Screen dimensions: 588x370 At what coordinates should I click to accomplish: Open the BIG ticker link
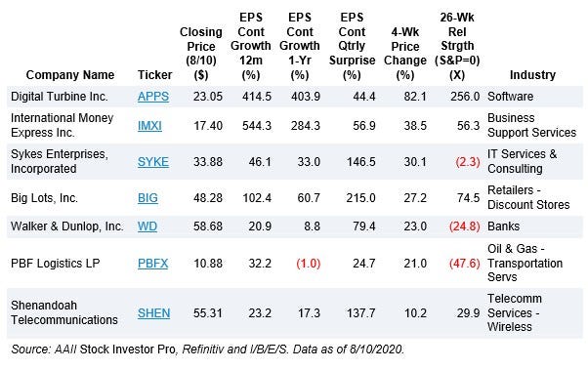coord(147,198)
